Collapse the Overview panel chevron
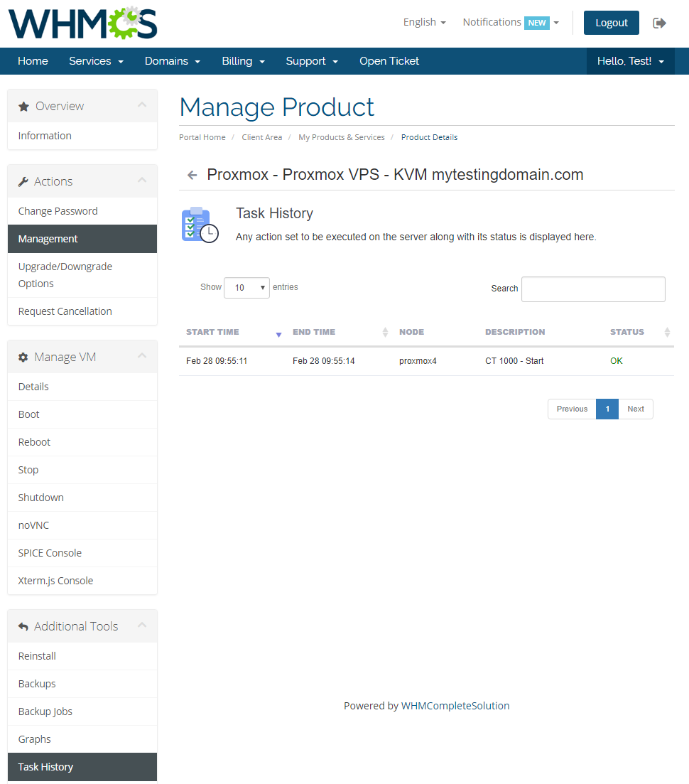689x784 pixels. point(142,104)
